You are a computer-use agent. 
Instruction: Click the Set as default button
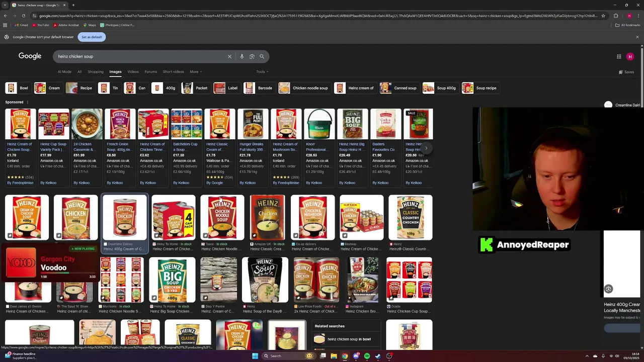click(92, 37)
